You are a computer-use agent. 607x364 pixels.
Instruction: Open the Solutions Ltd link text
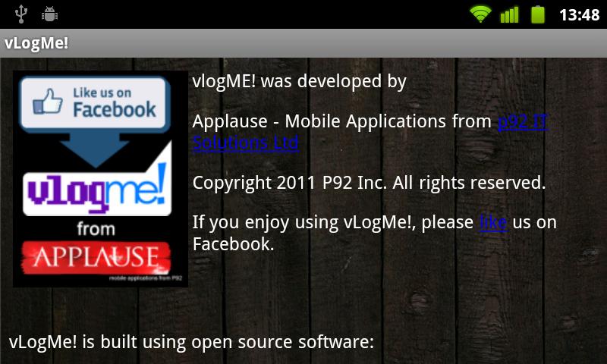pyautogui.click(x=245, y=143)
